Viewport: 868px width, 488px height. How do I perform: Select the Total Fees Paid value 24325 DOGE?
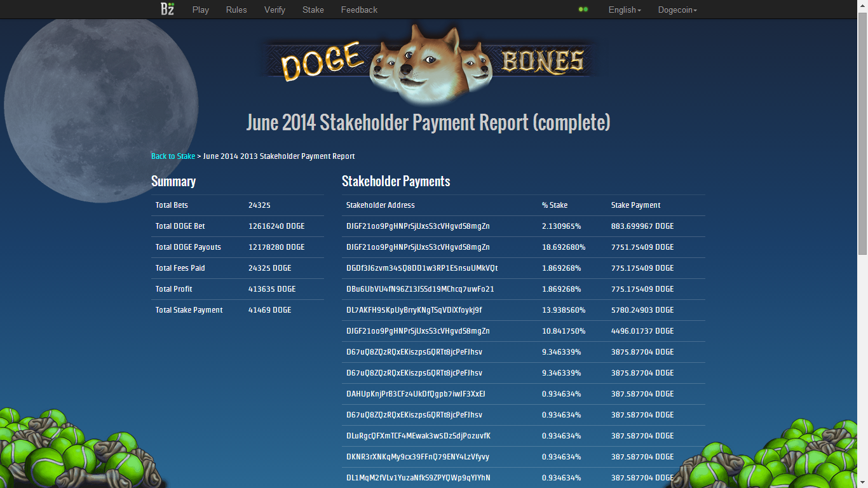[x=271, y=268]
